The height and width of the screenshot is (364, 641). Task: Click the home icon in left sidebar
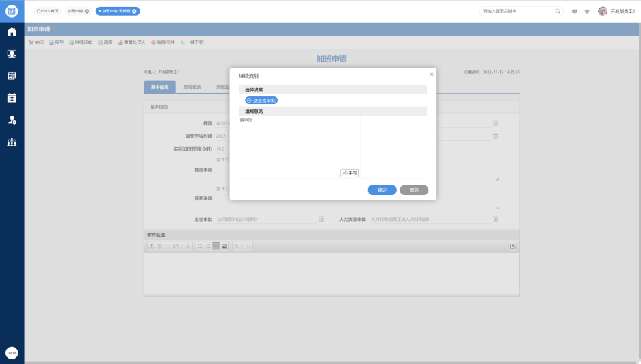click(x=12, y=31)
